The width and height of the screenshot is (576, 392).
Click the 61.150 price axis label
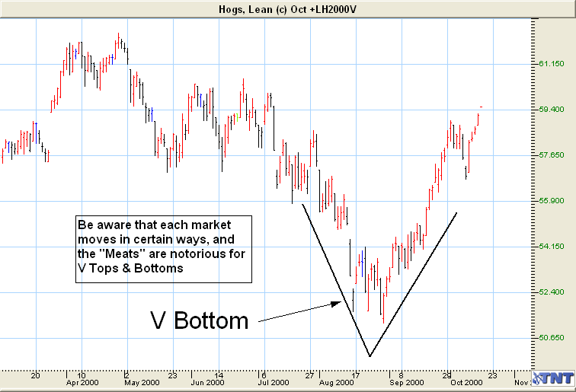[x=552, y=64]
